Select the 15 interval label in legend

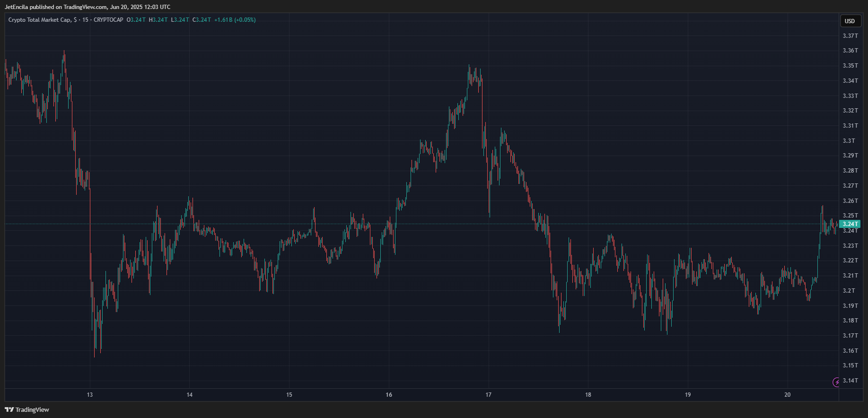(x=85, y=20)
